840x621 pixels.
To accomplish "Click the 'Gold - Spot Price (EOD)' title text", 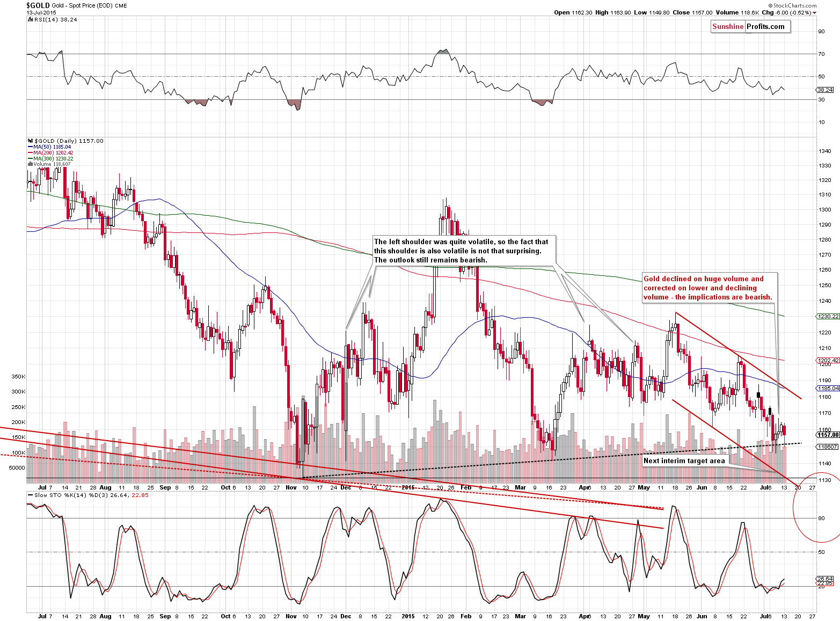I will (82, 6).
